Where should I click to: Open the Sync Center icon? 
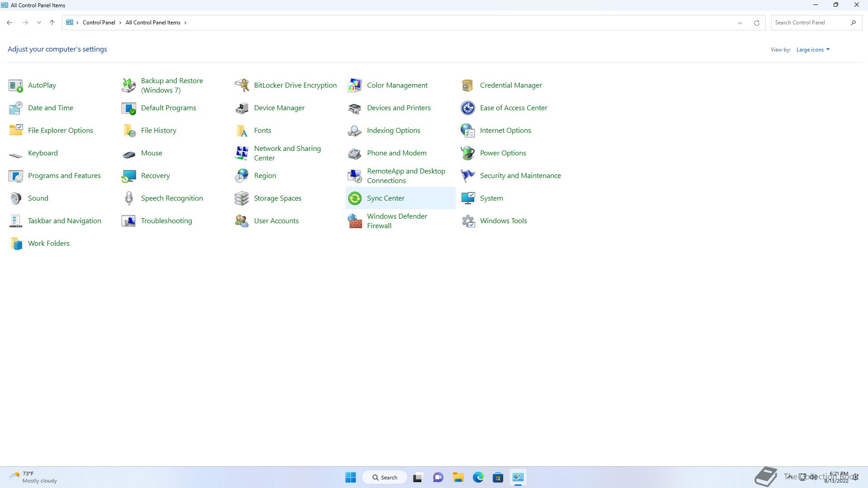(x=355, y=198)
